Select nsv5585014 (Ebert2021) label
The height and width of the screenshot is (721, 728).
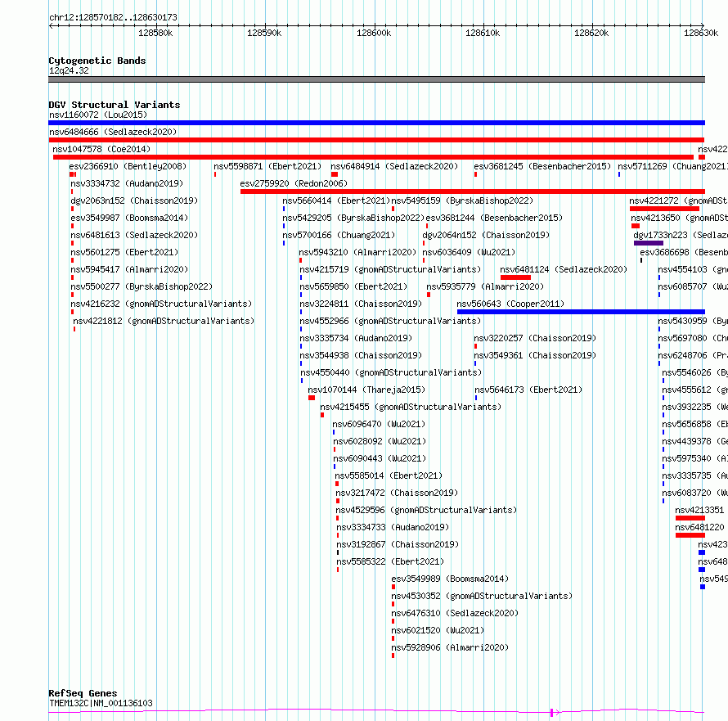coord(389,475)
